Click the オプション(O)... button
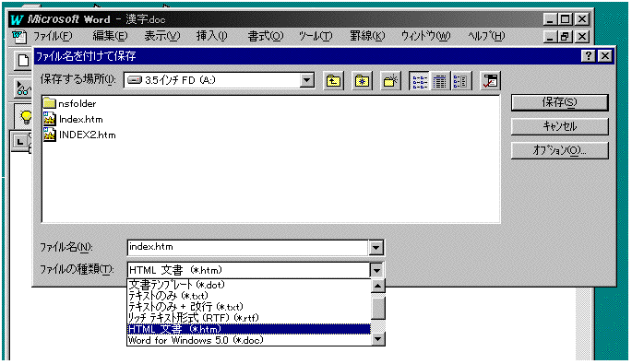Viewport: 632px width, 364px height. (x=559, y=150)
